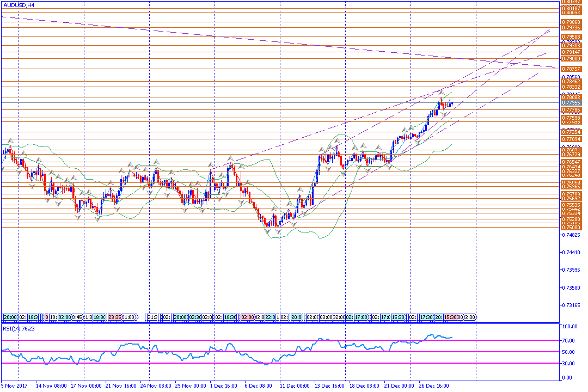Click the 0.79000 level price label

pyautogui.click(x=571, y=58)
